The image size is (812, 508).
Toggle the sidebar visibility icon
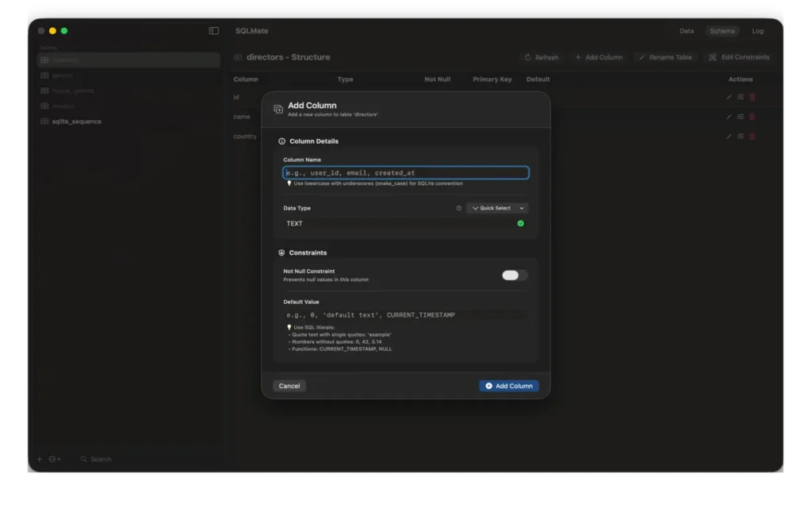point(214,31)
